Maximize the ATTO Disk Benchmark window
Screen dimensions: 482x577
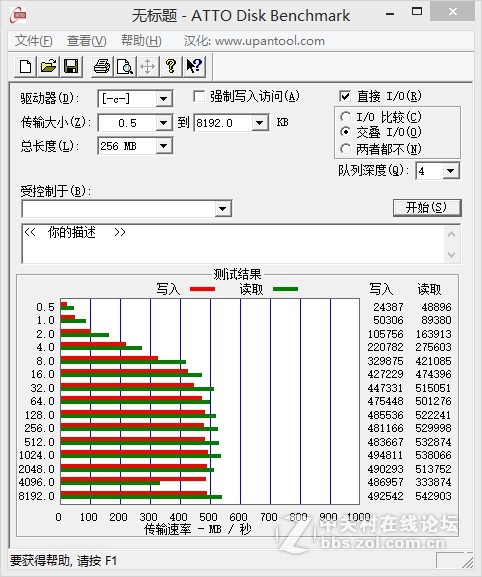click(417, 12)
